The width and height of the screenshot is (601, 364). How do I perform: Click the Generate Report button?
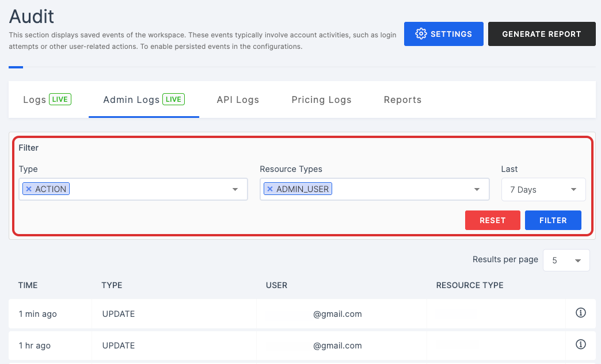[x=541, y=34]
